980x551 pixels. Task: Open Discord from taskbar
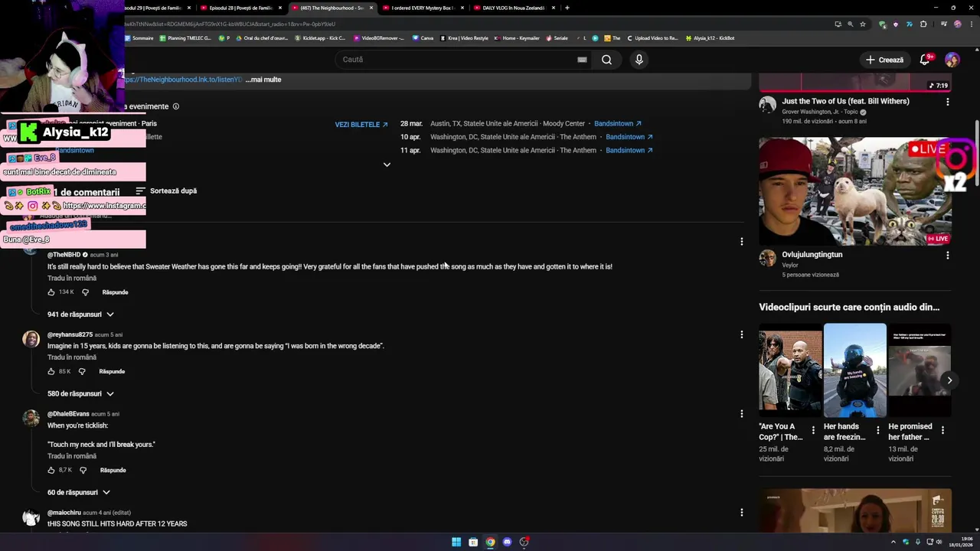pyautogui.click(x=507, y=542)
